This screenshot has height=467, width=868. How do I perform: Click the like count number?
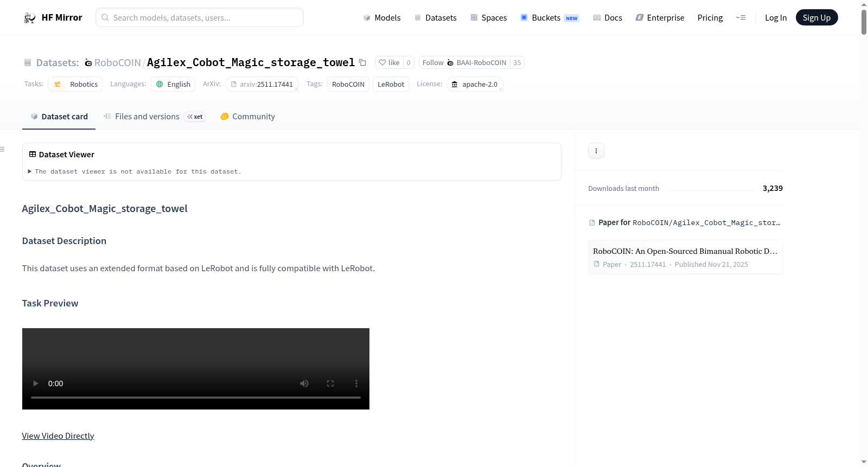click(409, 63)
